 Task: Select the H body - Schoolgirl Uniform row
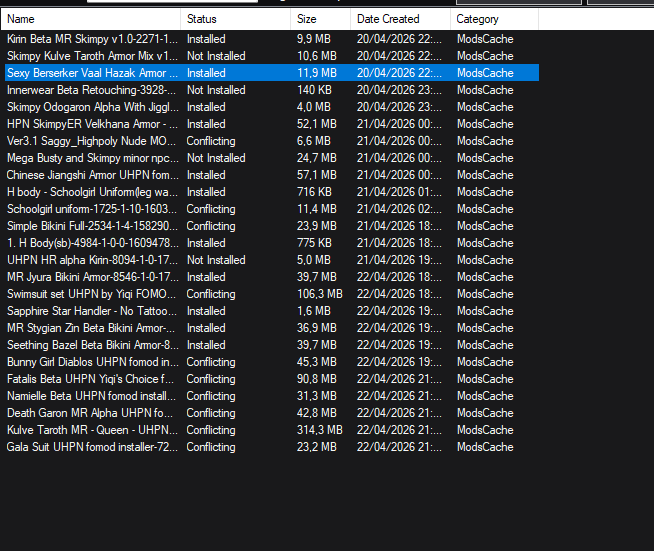[x=272, y=192]
